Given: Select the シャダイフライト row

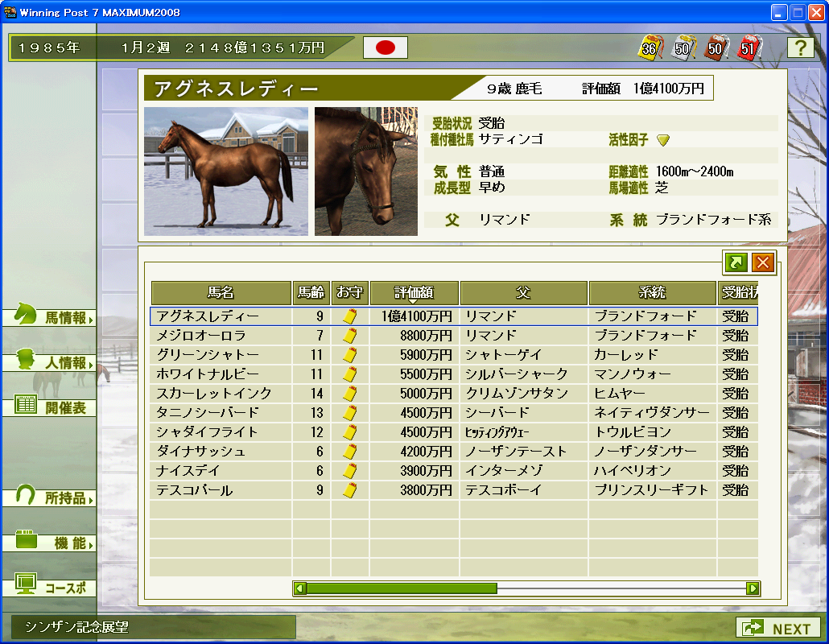Looking at the screenshot, I should [x=454, y=432].
